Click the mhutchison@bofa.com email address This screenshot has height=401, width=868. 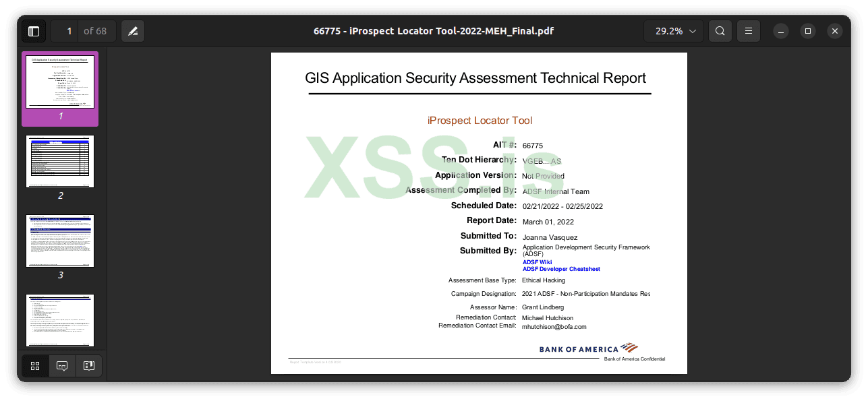coord(554,327)
